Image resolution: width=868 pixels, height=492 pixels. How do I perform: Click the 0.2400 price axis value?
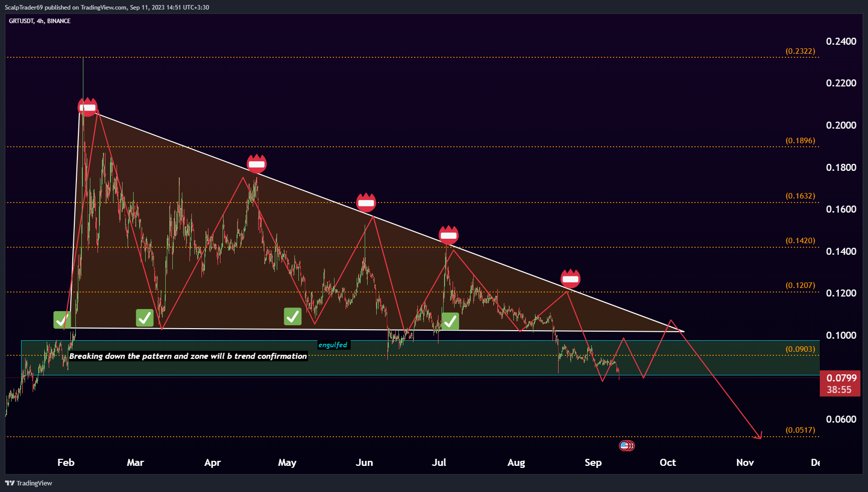coord(841,41)
